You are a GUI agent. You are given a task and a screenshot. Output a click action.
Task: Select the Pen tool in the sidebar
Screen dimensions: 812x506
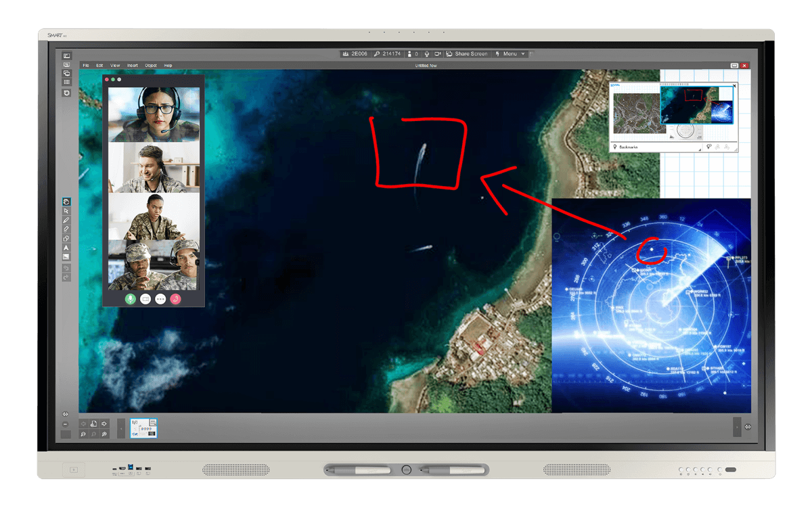click(x=67, y=220)
